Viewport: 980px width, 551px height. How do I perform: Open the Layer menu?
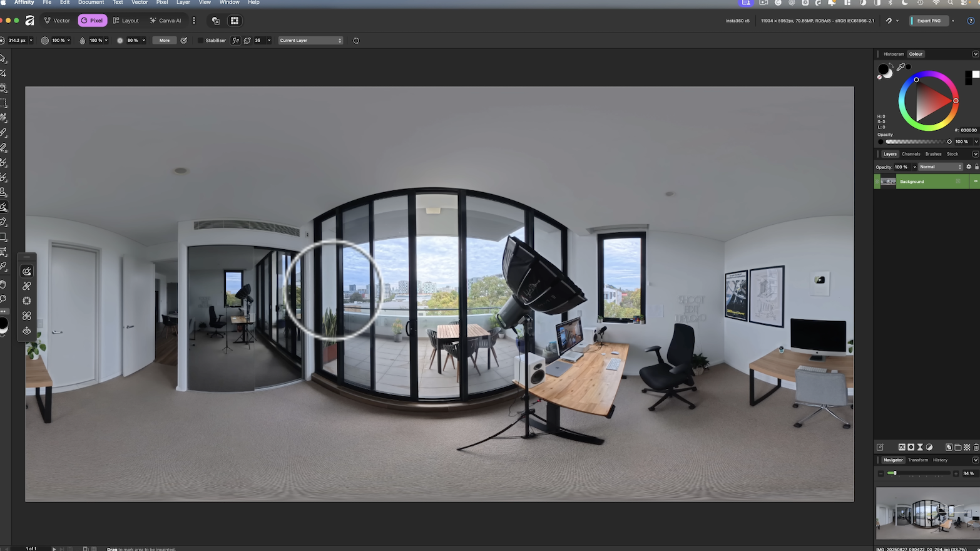pos(183,3)
